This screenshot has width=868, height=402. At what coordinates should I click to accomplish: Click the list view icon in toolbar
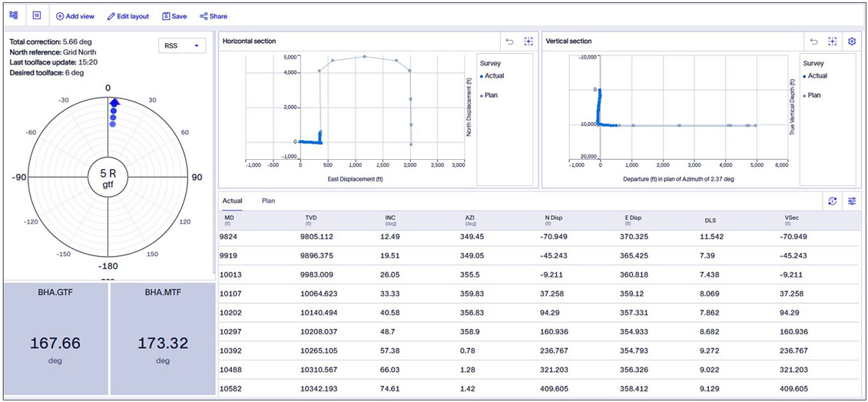[36, 15]
